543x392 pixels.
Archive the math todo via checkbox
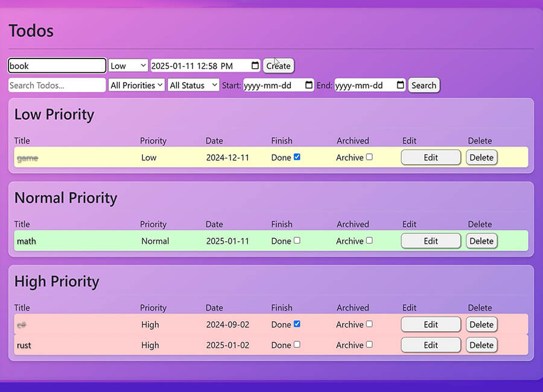369,241
